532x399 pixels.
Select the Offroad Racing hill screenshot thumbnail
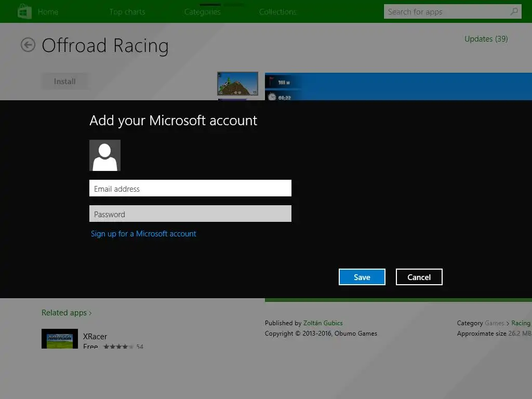(237, 84)
